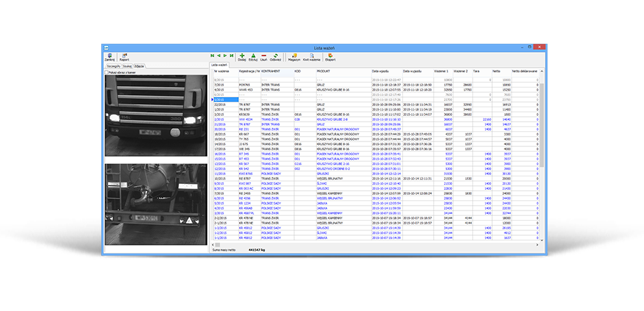Select the Lista ważeń tab
The width and height of the screenshot is (644, 311).
coord(219,64)
